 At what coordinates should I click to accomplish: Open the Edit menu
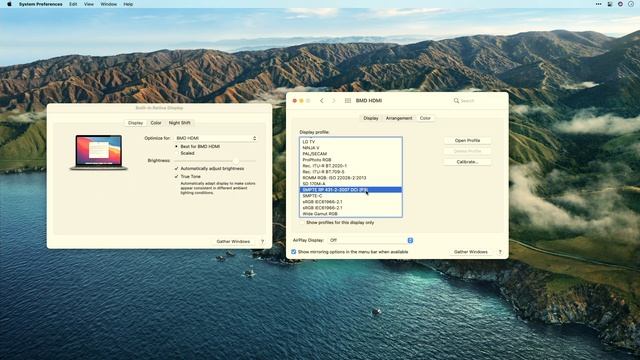[x=73, y=4]
